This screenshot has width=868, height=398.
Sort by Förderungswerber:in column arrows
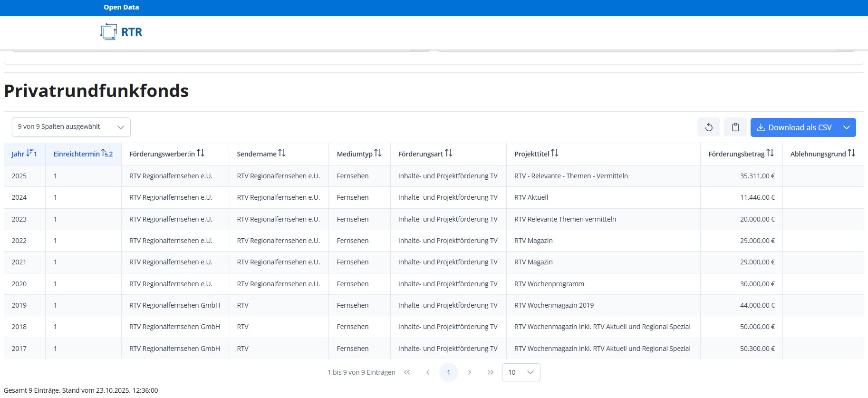click(x=201, y=153)
